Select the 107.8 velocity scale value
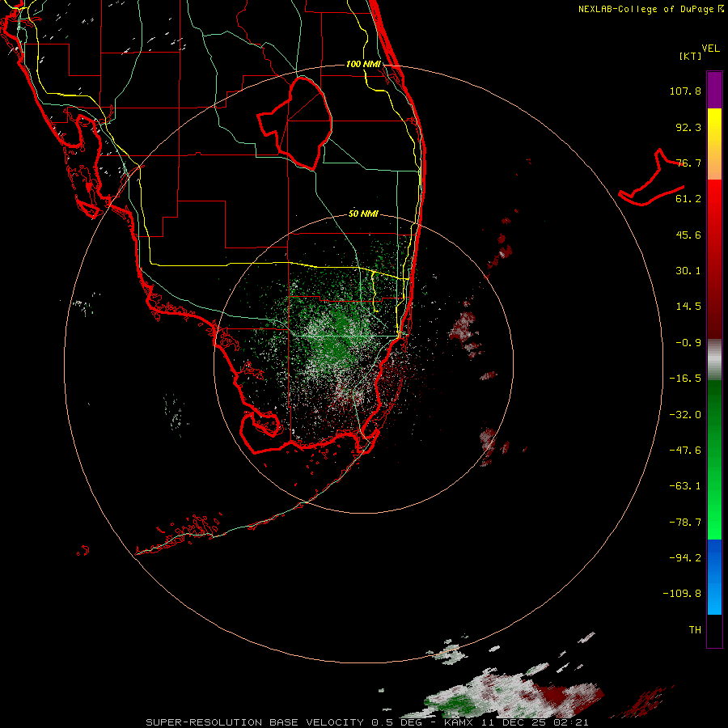 click(x=685, y=91)
